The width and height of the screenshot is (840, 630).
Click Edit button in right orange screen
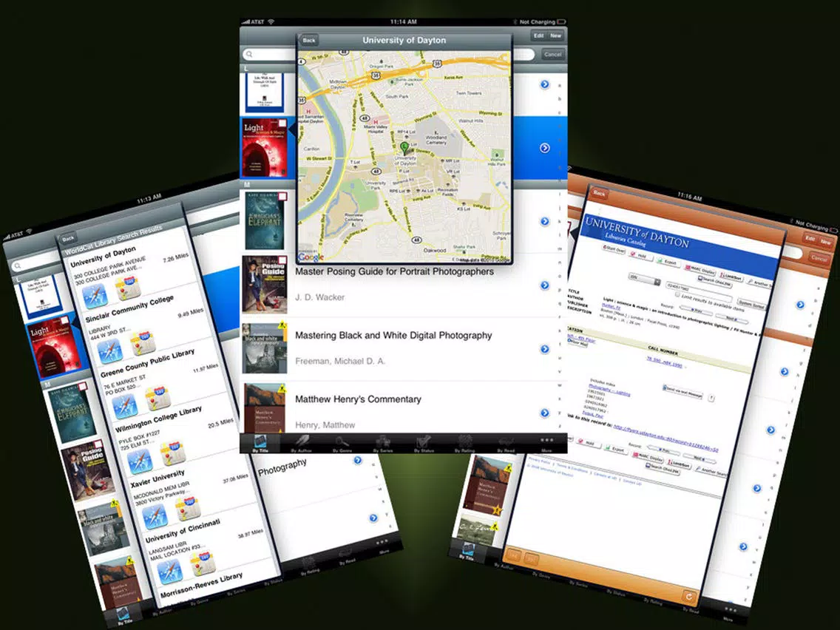(810, 238)
